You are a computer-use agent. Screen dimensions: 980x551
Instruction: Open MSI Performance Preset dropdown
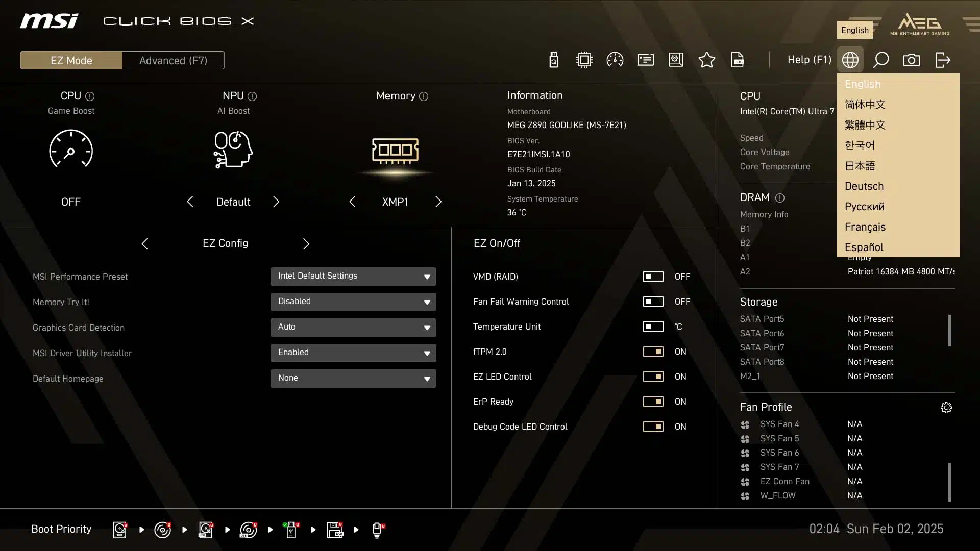tap(353, 276)
